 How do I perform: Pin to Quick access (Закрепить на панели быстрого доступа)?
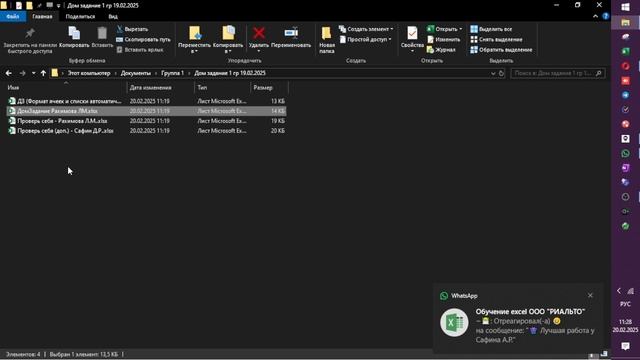[29, 41]
